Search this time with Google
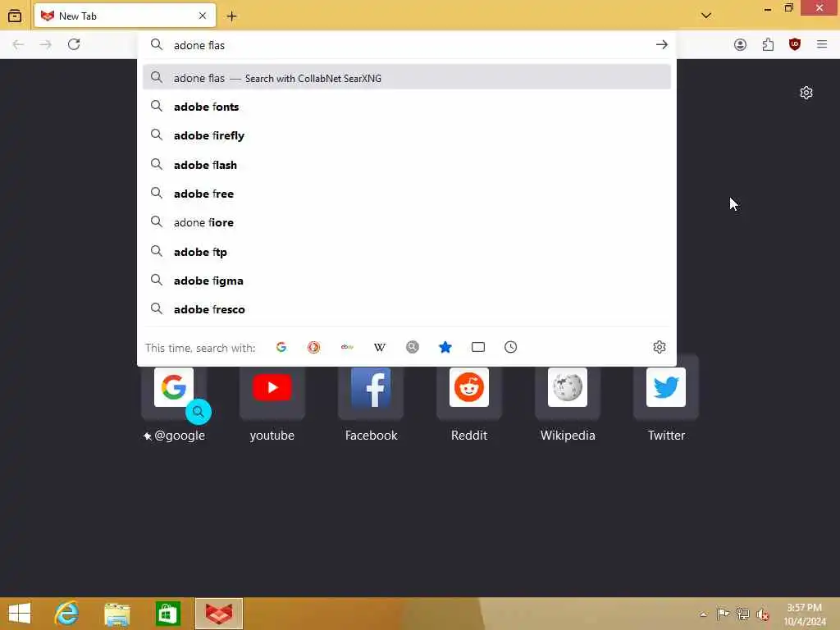 (x=281, y=347)
